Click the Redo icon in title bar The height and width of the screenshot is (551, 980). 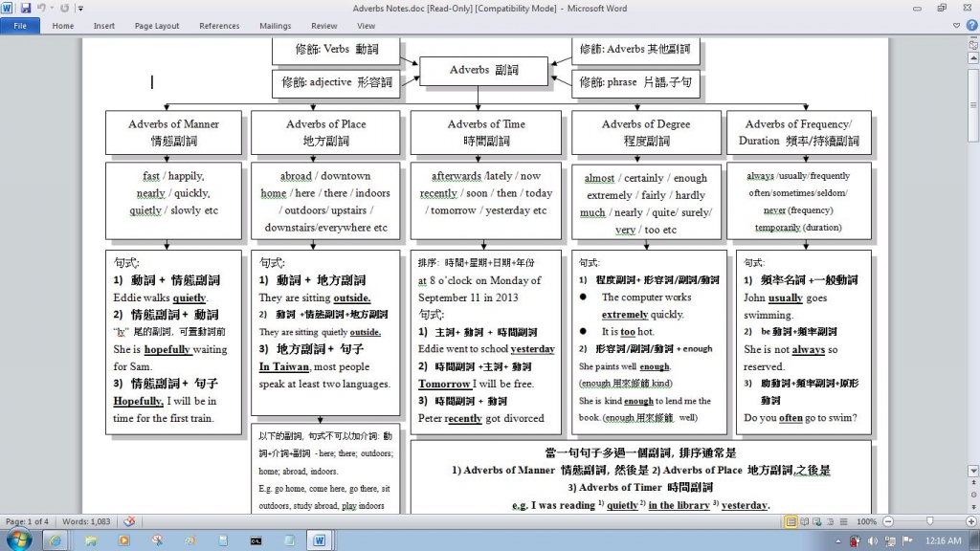pyautogui.click(x=63, y=9)
